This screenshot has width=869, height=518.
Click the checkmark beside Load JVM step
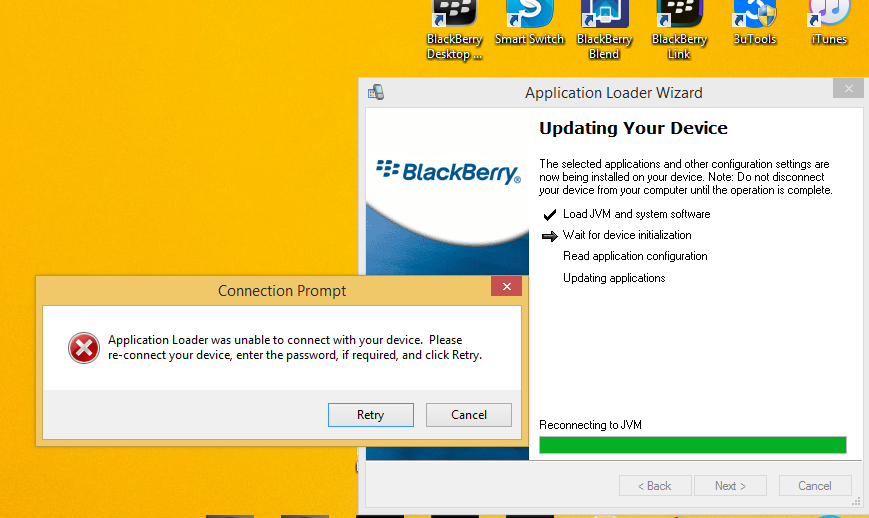[549, 214]
